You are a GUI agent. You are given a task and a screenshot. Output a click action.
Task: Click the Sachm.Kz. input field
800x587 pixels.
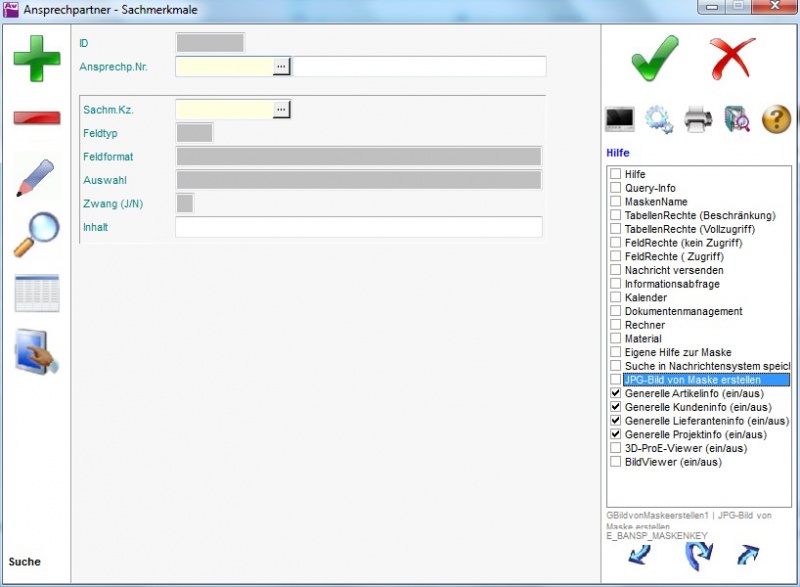click(224, 108)
